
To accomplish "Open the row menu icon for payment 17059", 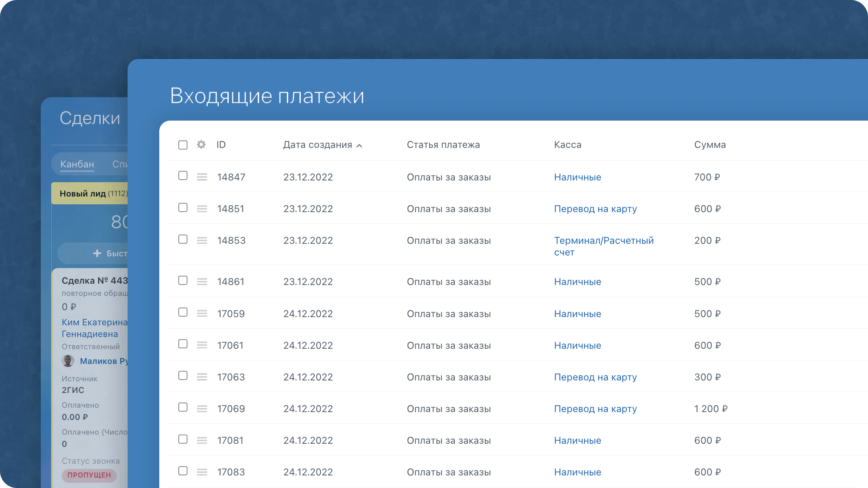I will click(x=202, y=313).
